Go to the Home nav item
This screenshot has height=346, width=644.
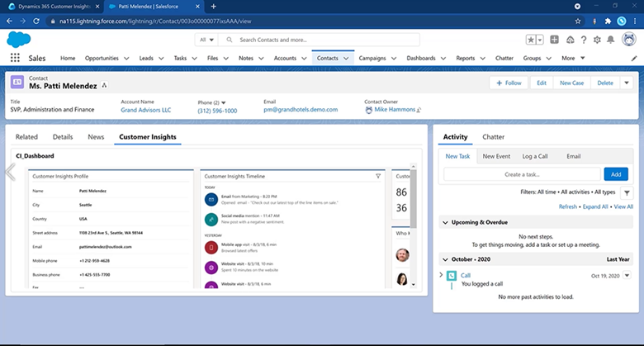pos(68,58)
